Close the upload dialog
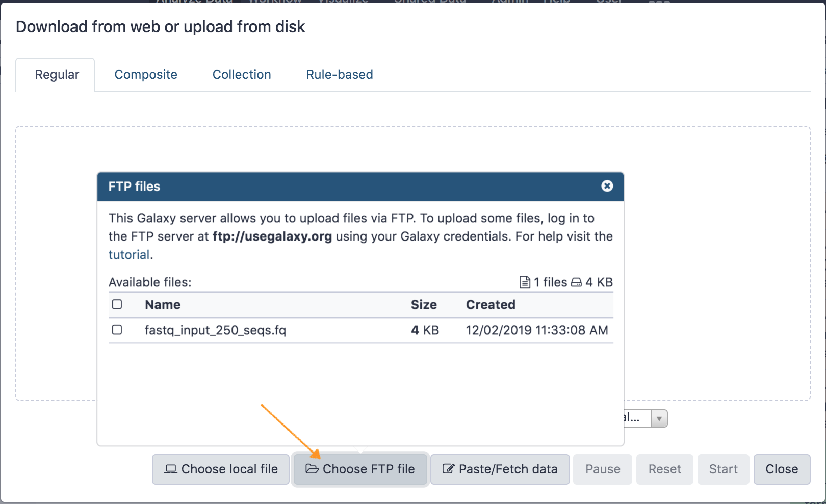 [782, 469]
